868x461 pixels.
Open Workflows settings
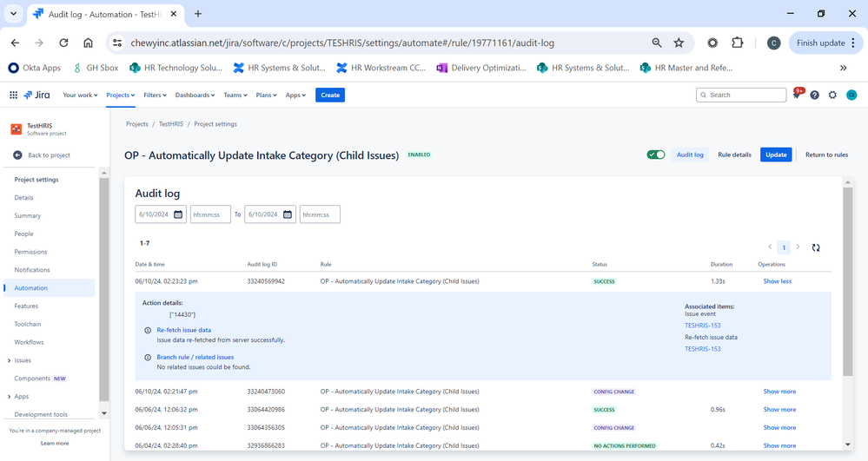click(29, 342)
